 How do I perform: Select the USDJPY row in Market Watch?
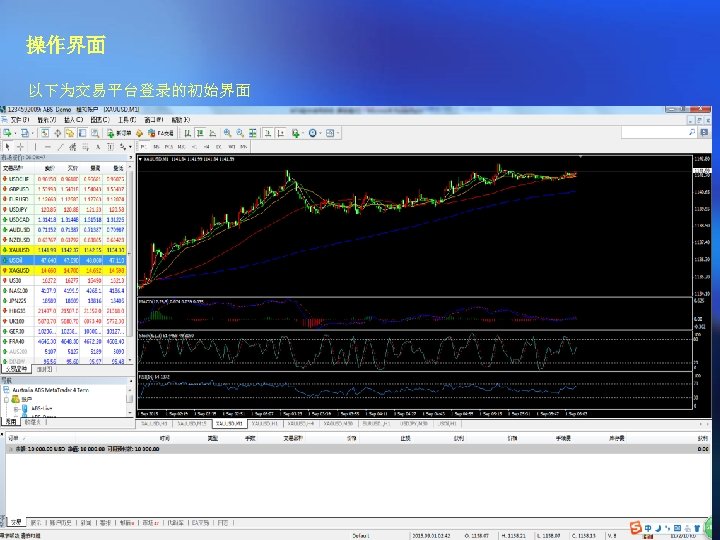point(63,209)
